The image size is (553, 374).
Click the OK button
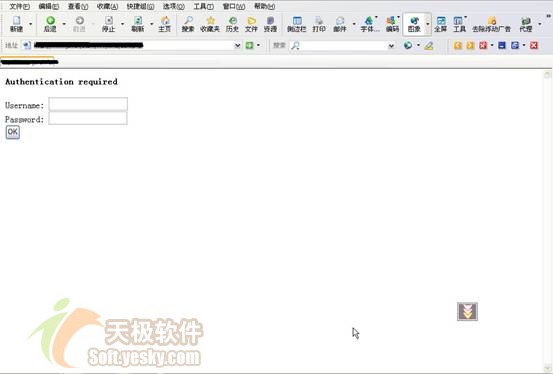click(13, 132)
